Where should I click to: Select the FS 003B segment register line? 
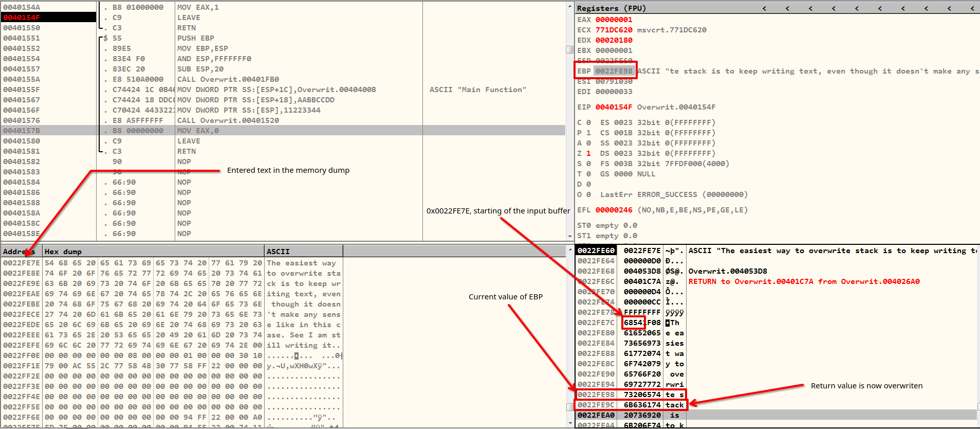click(664, 164)
